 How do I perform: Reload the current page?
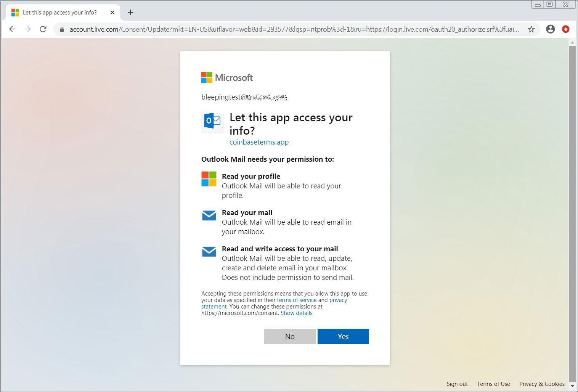43,29
